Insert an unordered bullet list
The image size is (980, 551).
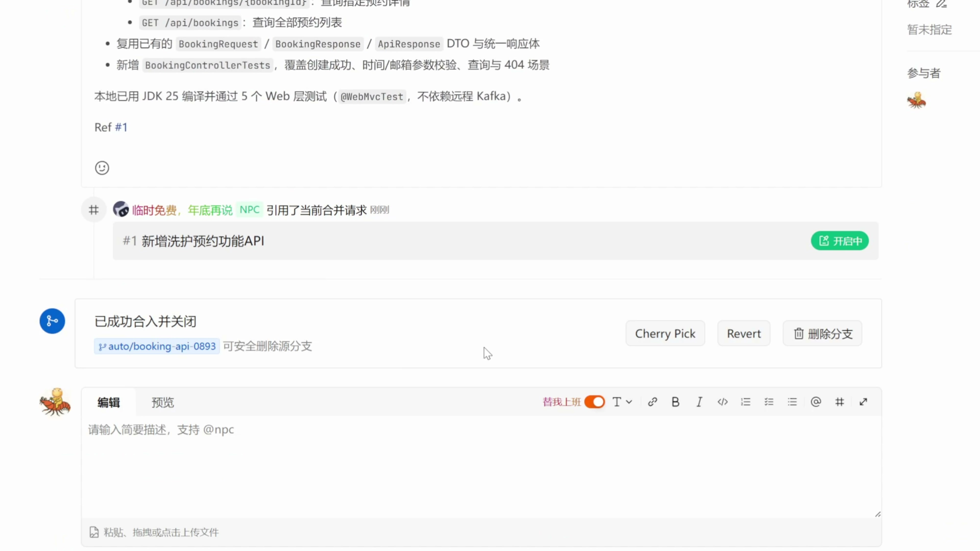pyautogui.click(x=792, y=402)
